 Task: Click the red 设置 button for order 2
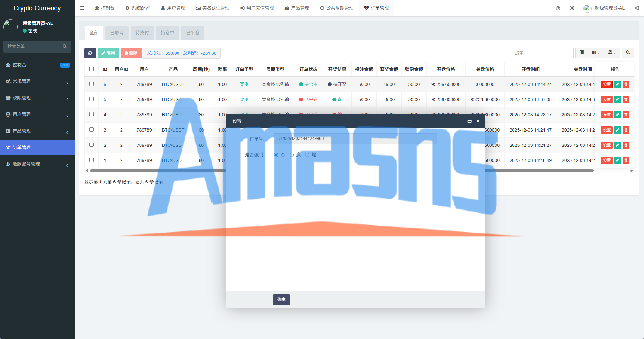607,145
